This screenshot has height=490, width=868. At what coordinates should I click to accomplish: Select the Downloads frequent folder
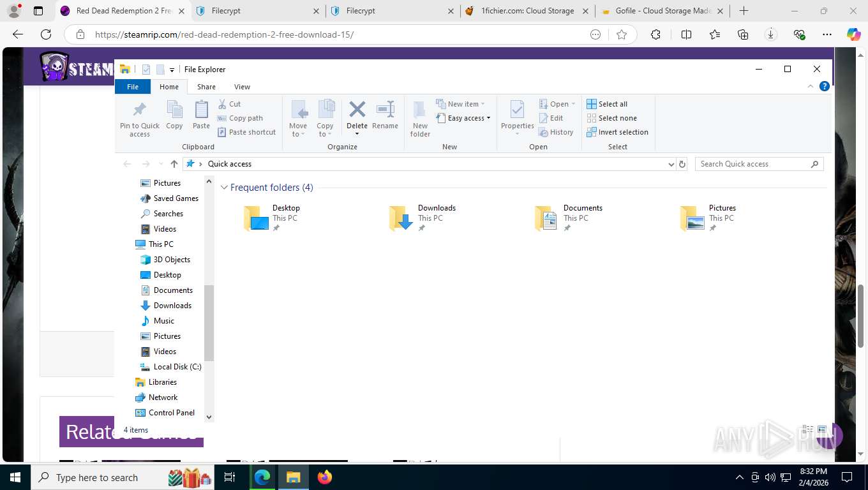click(423, 218)
